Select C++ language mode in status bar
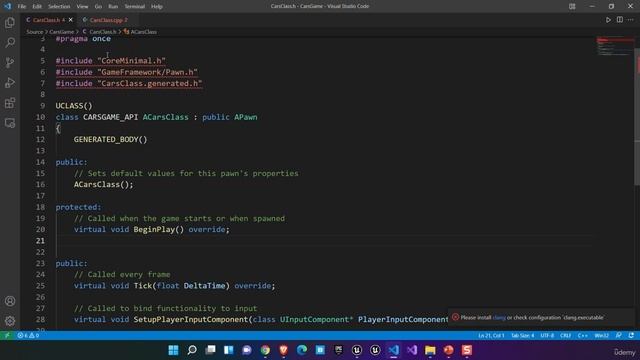 [x=582, y=336]
